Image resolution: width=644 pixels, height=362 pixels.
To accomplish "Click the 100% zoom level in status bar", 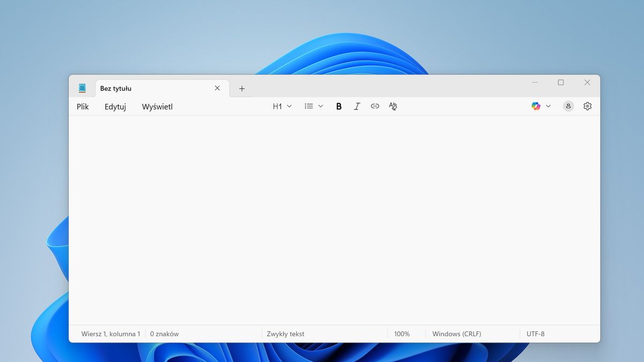I will 401,334.
